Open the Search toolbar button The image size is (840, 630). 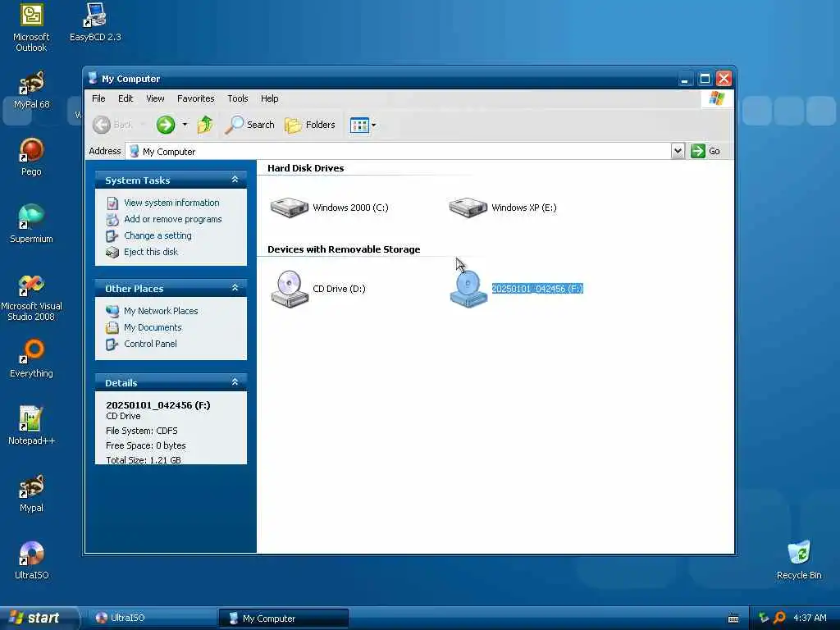(x=249, y=125)
